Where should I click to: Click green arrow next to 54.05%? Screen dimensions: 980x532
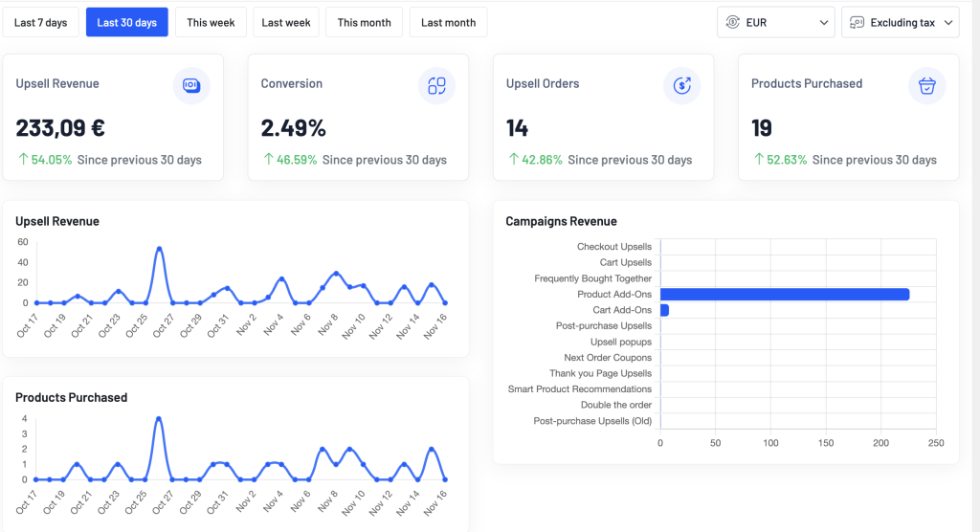point(23,160)
